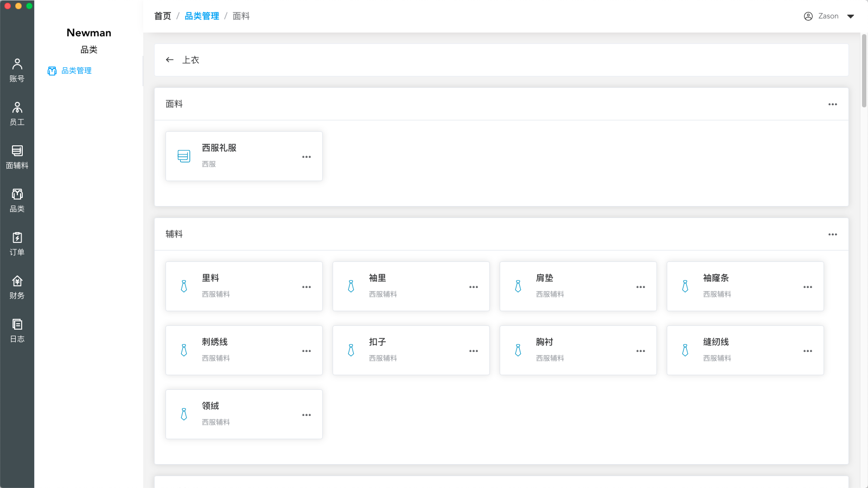Viewport: 868px width, 488px height.
Task: Select the 刺绣线 card title
Action: pos(215,342)
